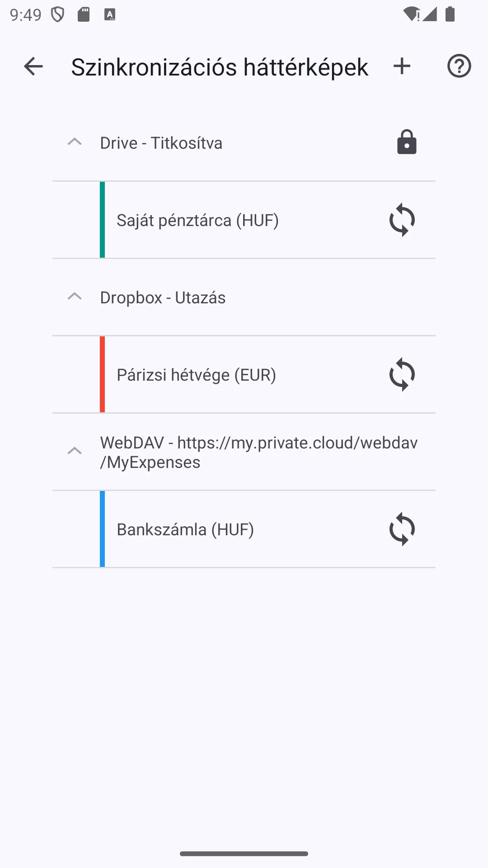The width and height of the screenshot is (488, 868).
Task: Open the Dropbox - Utazás backend label
Action: pos(163,298)
